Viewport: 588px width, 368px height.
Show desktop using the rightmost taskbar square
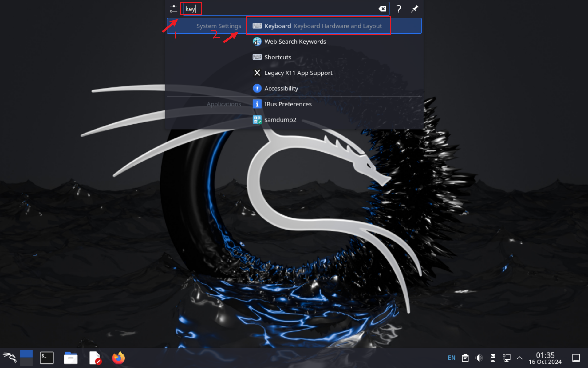[576, 358]
